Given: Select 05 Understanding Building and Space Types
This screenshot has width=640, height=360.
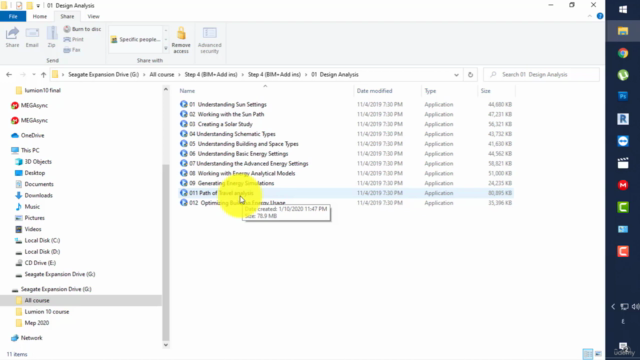Looking at the screenshot, I should point(244,144).
